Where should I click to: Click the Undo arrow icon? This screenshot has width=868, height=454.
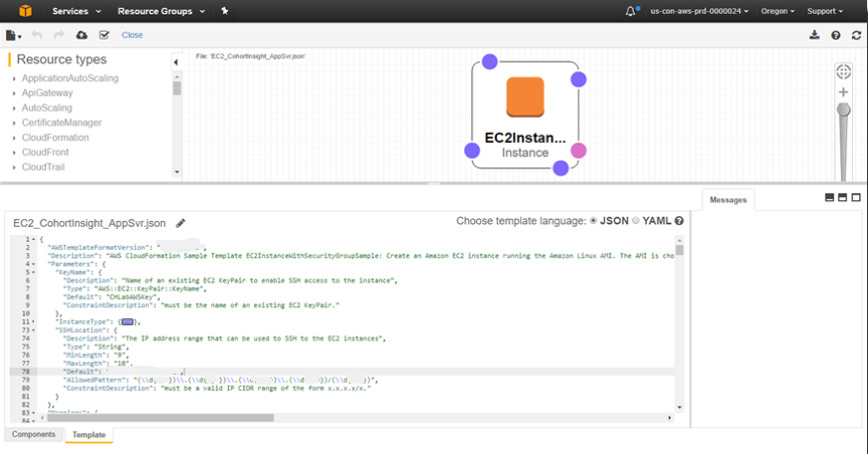click(37, 36)
